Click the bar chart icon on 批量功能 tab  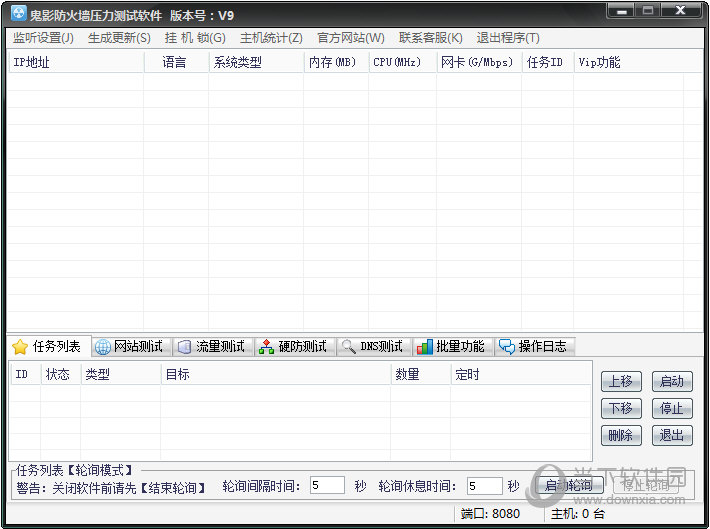424,347
